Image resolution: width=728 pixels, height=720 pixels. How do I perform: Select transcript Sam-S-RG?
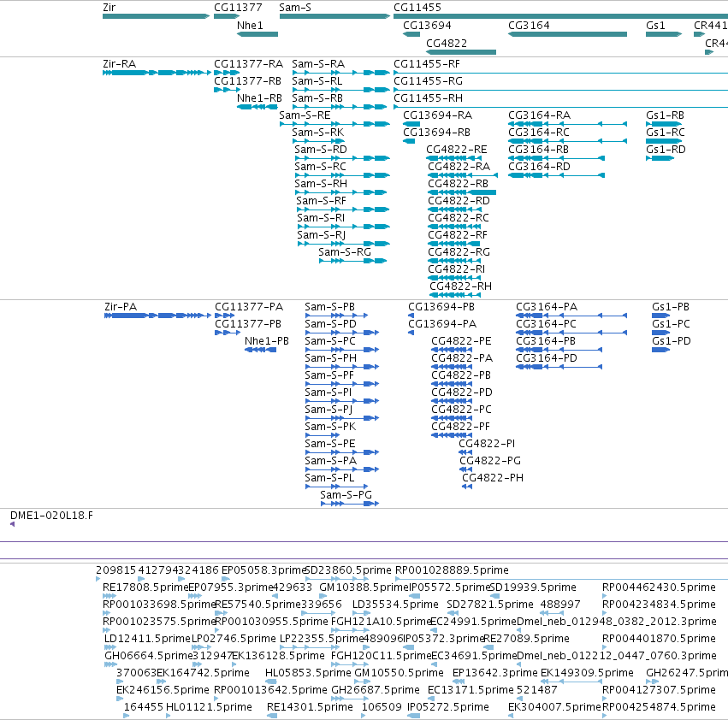[x=352, y=261]
